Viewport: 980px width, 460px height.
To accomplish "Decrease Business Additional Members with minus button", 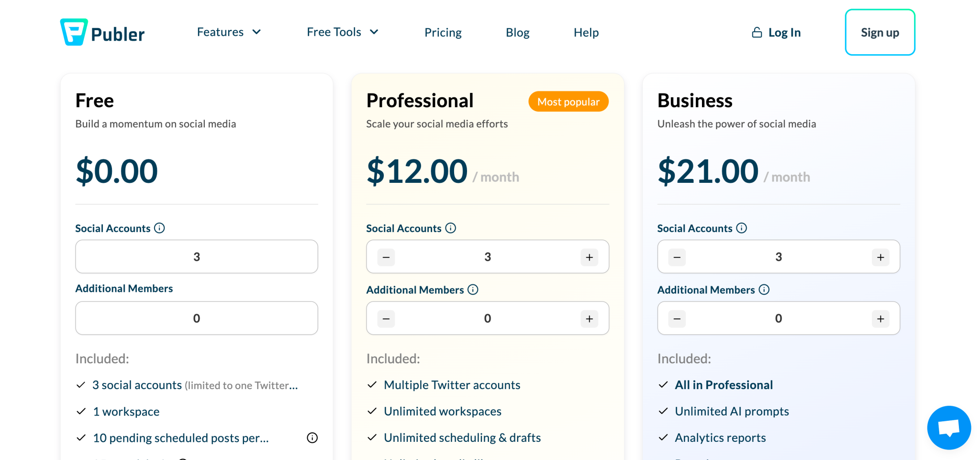I will (x=677, y=318).
